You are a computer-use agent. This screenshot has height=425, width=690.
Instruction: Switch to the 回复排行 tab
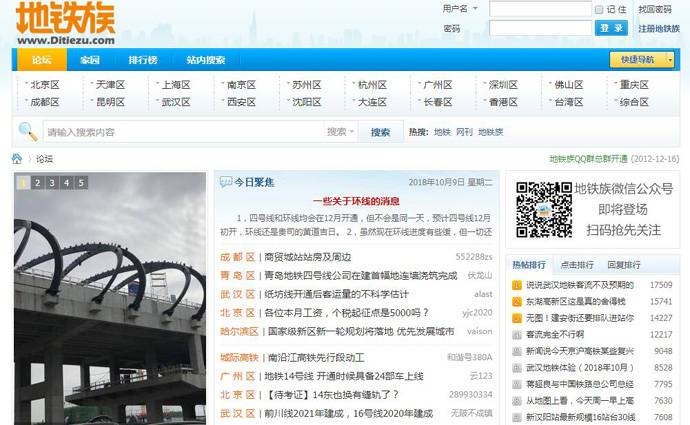[625, 265]
